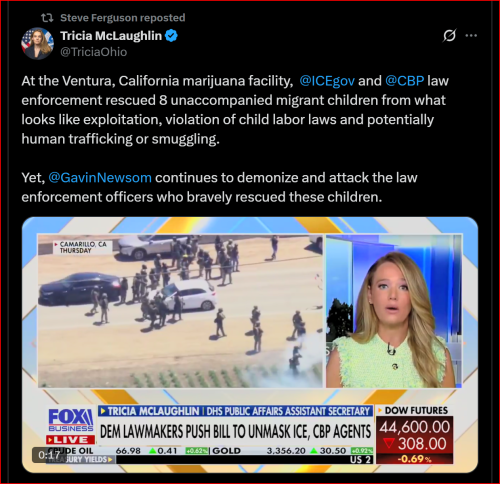Image resolution: width=500 pixels, height=484 pixels.
Task: Open the @CBP mention
Action: point(405,81)
